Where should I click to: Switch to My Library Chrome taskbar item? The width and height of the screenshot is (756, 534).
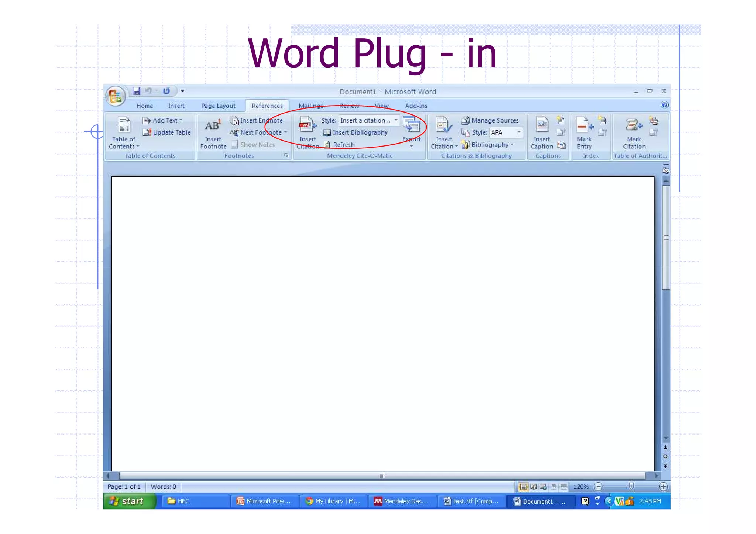(333, 501)
